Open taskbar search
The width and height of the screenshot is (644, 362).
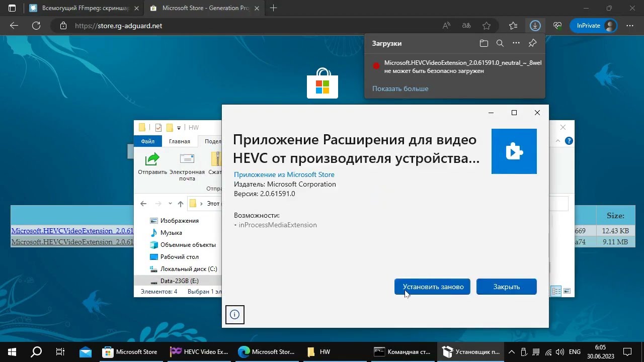click(36, 352)
